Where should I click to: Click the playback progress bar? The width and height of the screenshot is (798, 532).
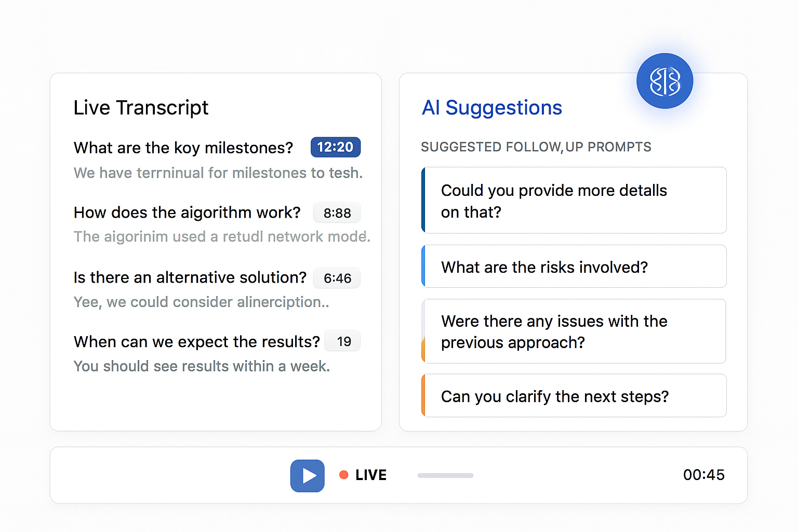coord(445,475)
